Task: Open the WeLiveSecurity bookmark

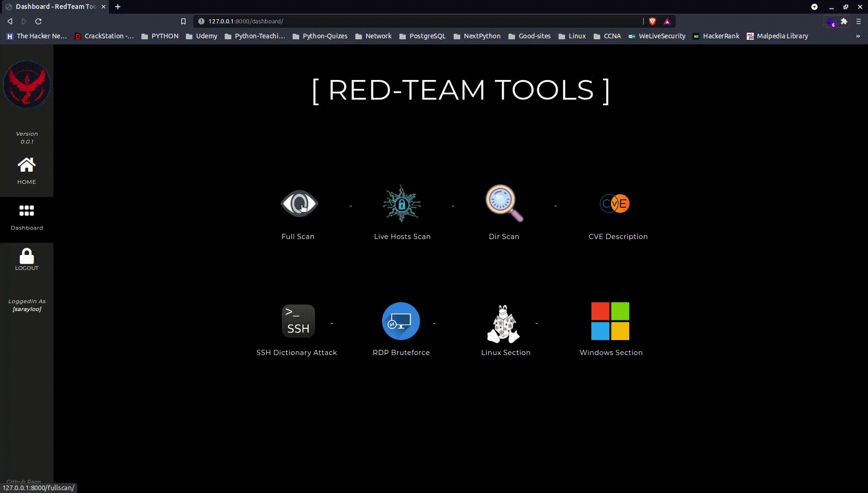Action: coord(657,36)
